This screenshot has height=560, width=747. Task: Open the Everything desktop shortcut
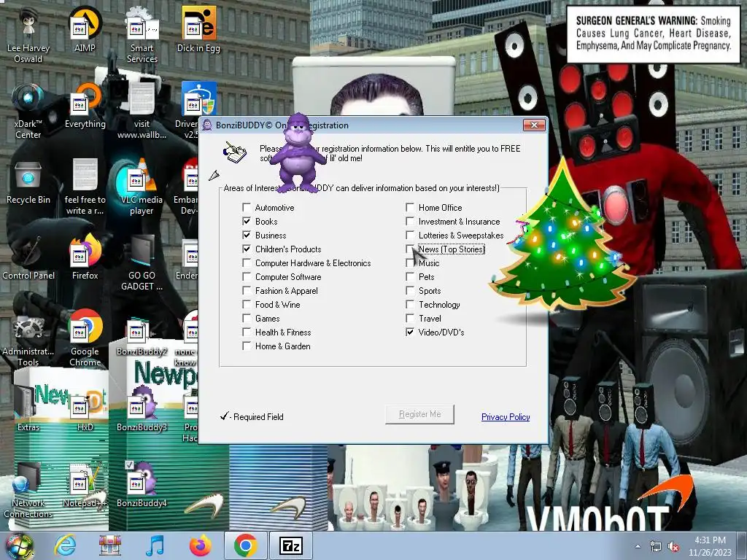(x=85, y=106)
